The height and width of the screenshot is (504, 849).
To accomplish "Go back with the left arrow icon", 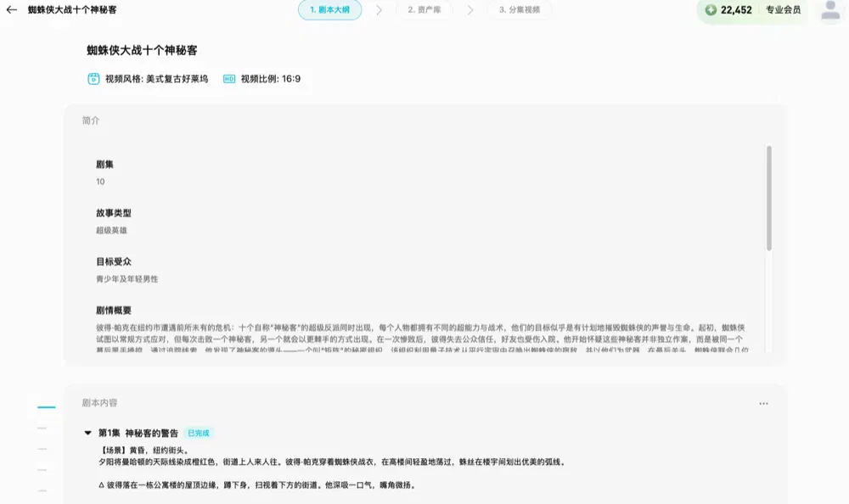I will (x=11, y=9).
